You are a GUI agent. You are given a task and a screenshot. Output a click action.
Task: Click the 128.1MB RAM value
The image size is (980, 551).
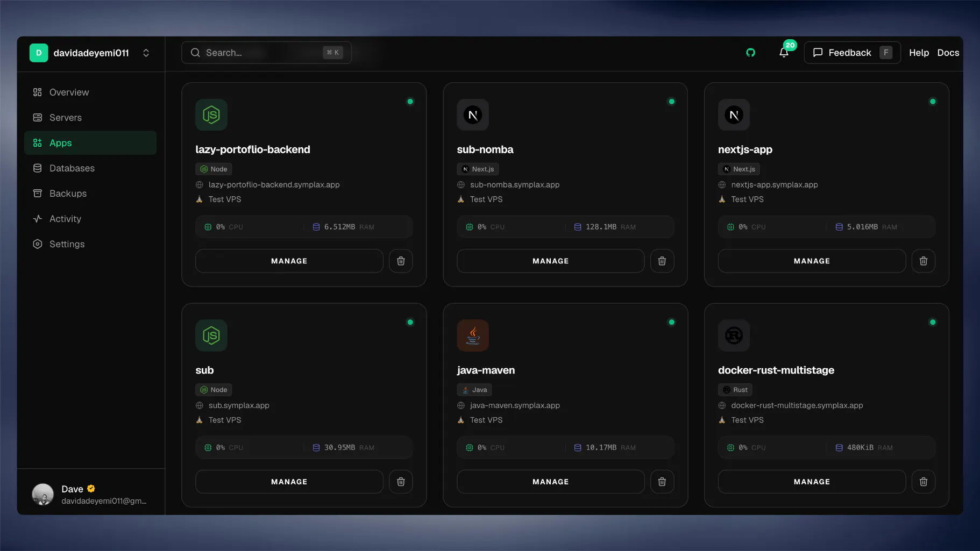click(601, 227)
